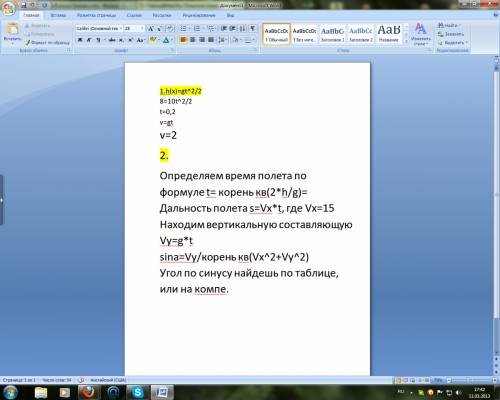Create a bulleted list
The width and height of the screenshot is (500, 400).
coord(184,29)
